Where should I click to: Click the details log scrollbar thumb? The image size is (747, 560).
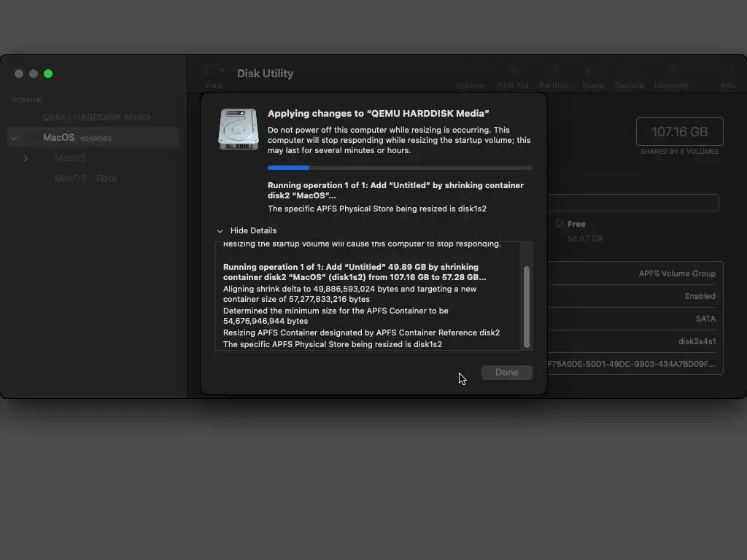click(x=527, y=307)
